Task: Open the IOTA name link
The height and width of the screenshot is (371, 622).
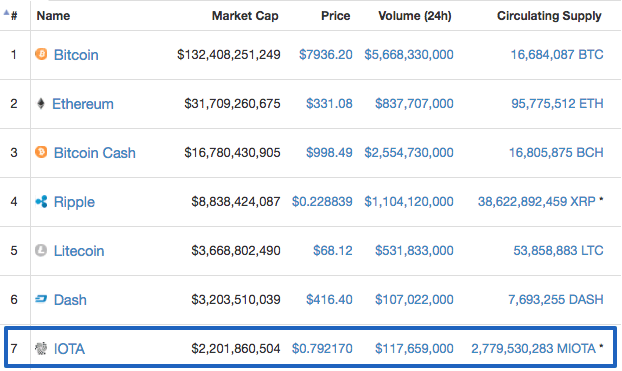Action: pyautogui.click(x=69, y=349)
